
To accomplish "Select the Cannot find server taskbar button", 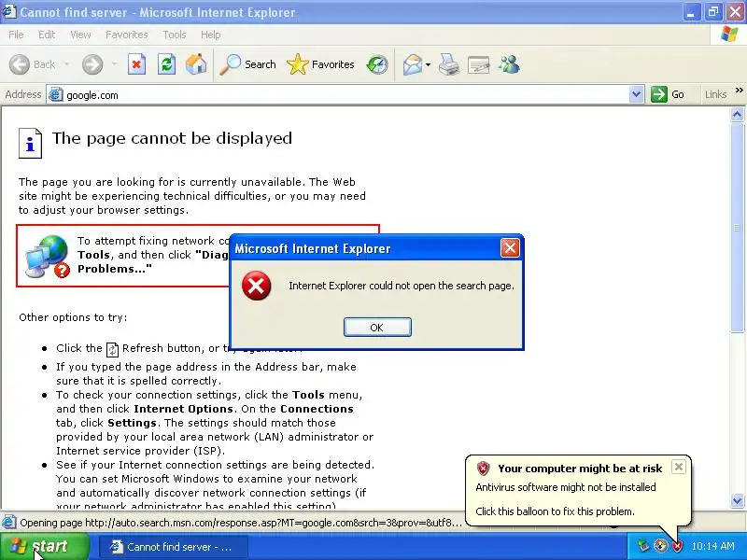I will pos(174,547).
